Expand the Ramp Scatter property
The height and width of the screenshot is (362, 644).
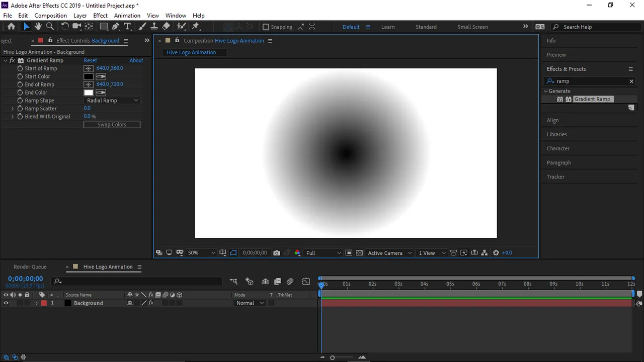pyautogui.click(x=13, y=109)
